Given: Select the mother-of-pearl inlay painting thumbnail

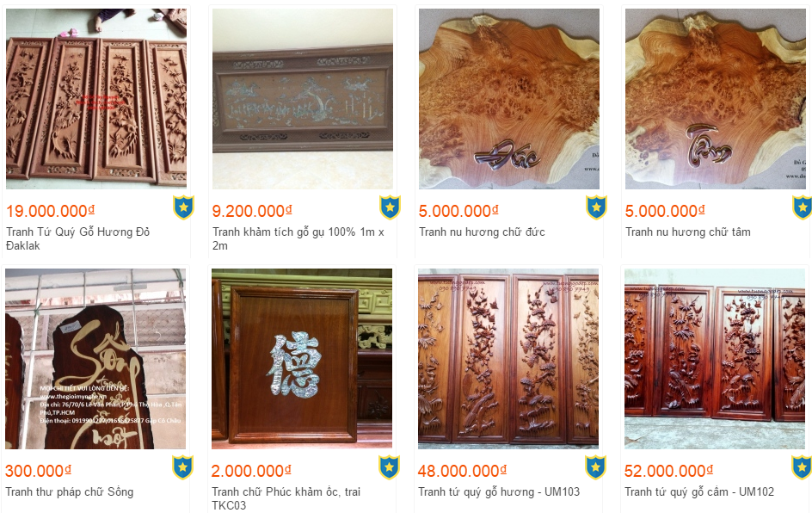Looking at the screenshot, I should tap(303, 98).
